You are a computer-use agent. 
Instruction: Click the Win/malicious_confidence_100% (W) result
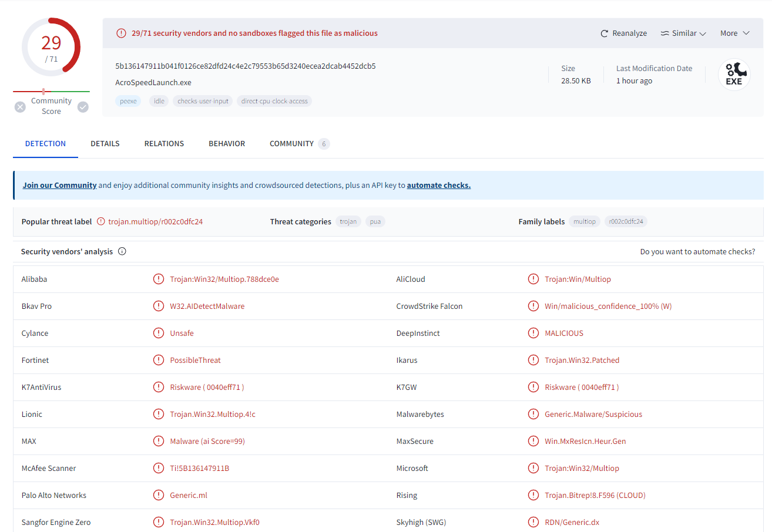click(608, 306)
